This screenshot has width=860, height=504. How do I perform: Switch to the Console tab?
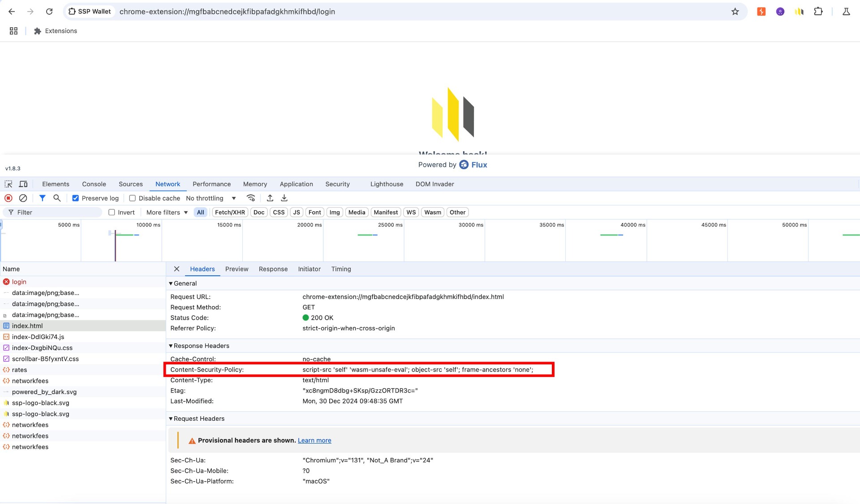[x=94, y=184]
